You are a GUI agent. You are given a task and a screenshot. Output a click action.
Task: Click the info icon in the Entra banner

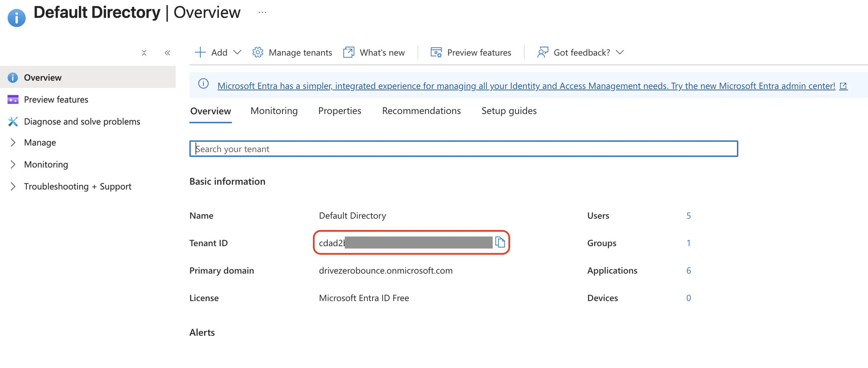click(203, 84)
